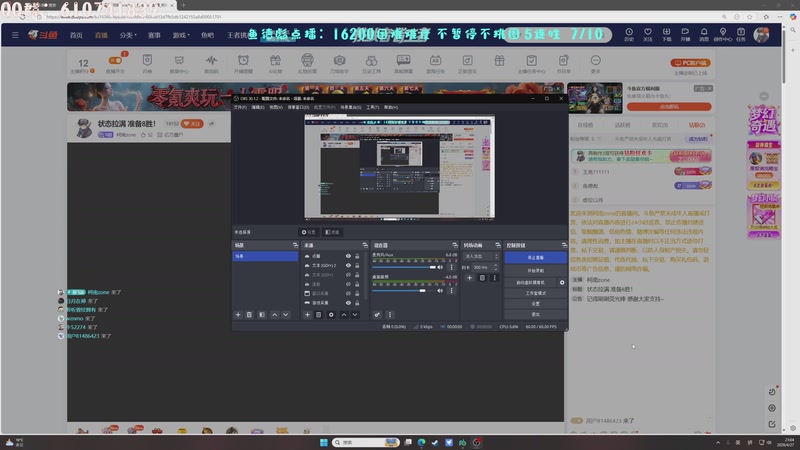Show the hidden fourth source row
This screenshot has width=800, height=450.
(x=348, y=284)
